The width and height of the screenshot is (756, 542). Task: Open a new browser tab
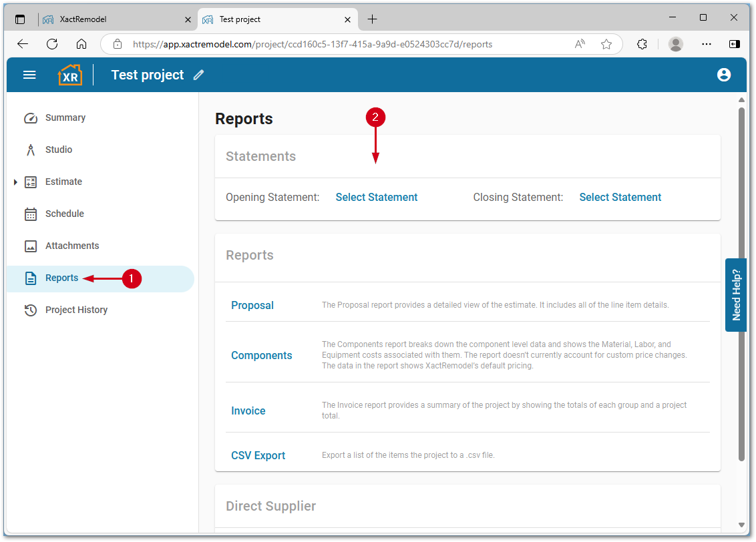point(372,19)
